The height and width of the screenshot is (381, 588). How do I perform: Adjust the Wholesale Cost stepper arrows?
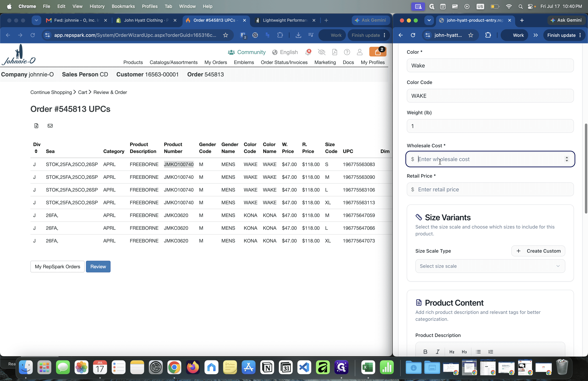(567, 159)
